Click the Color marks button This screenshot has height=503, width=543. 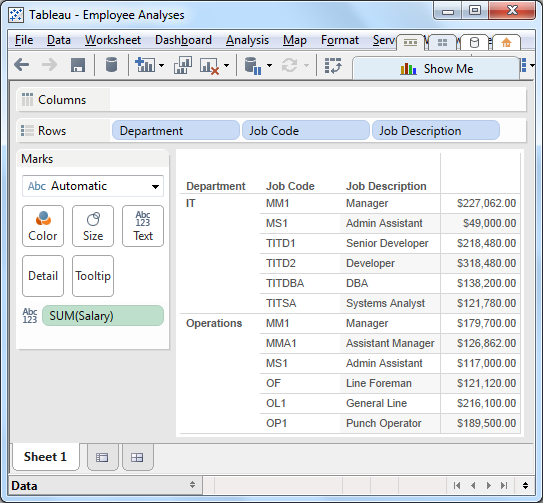pyautogui.click(x=43, y=226)
